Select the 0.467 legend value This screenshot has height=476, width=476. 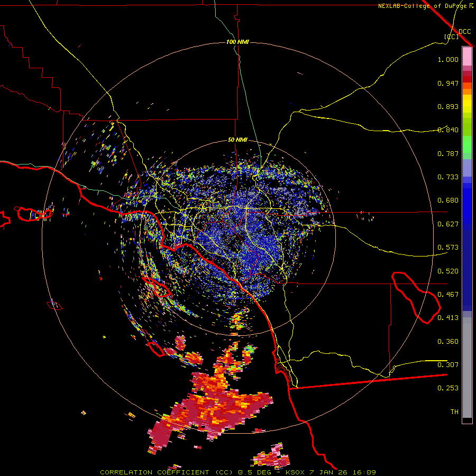(x=448, y=295)
